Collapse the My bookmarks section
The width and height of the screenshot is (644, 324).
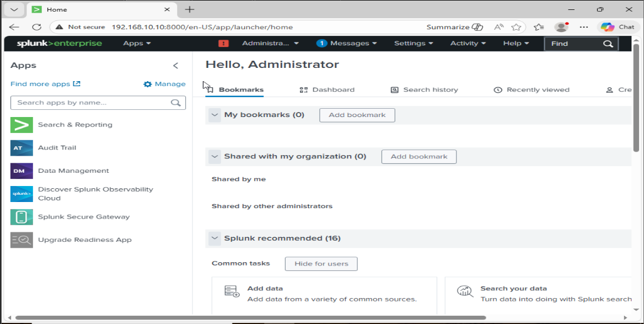pos(214,115)
